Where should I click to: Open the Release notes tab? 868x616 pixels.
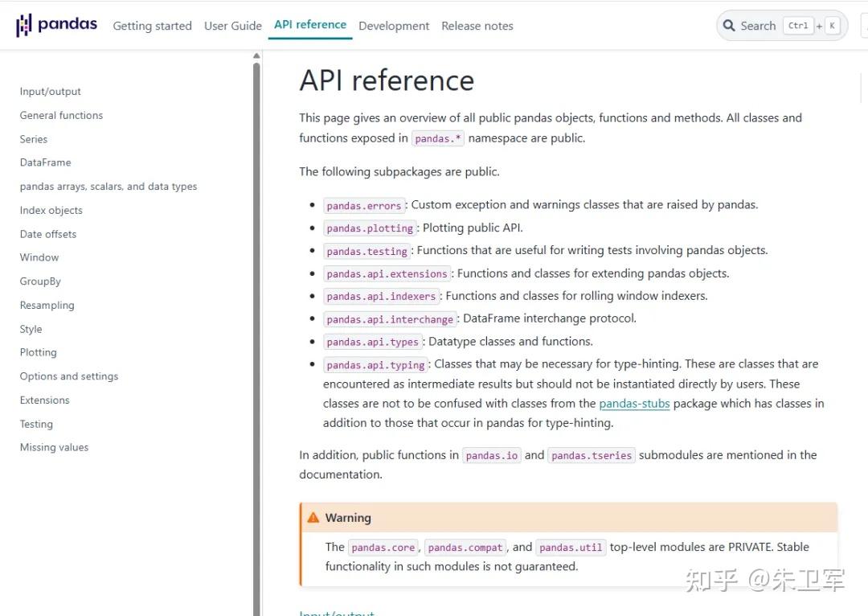coord(477,26)
